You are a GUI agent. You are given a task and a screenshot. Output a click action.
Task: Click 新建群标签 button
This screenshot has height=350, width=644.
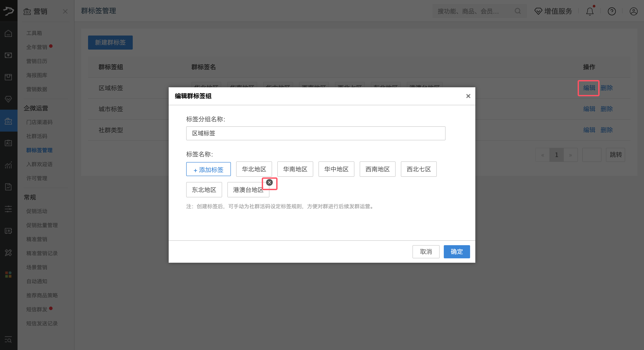click(x=110, y=43)
